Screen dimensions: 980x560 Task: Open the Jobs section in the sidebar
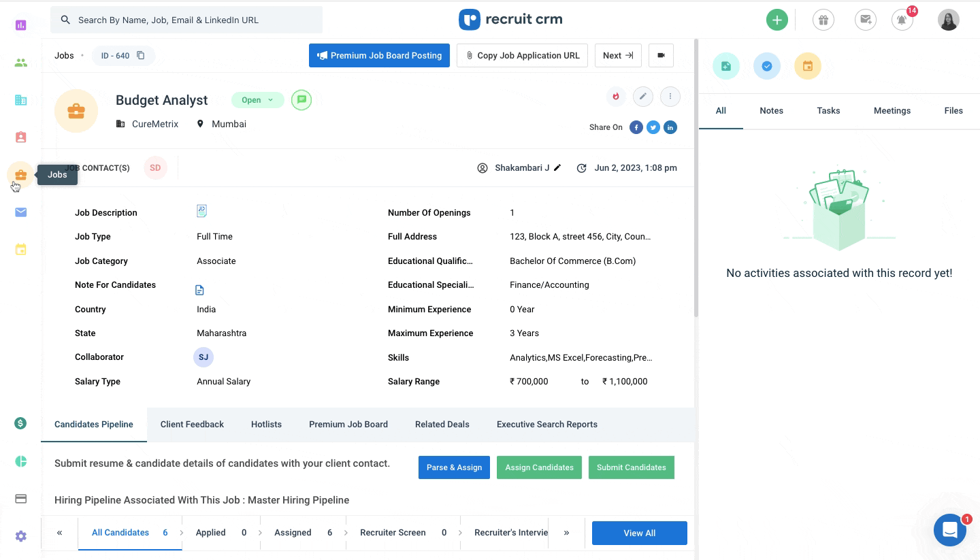point(20,174)
